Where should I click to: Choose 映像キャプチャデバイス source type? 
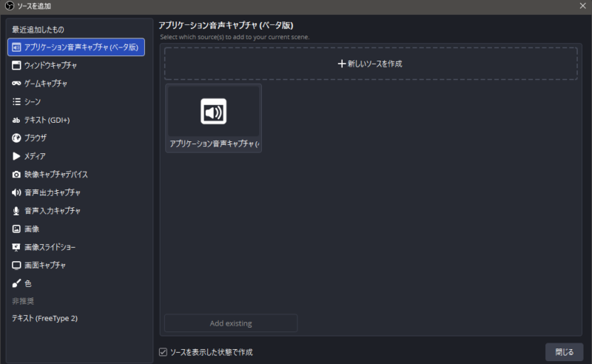(76, 175)
